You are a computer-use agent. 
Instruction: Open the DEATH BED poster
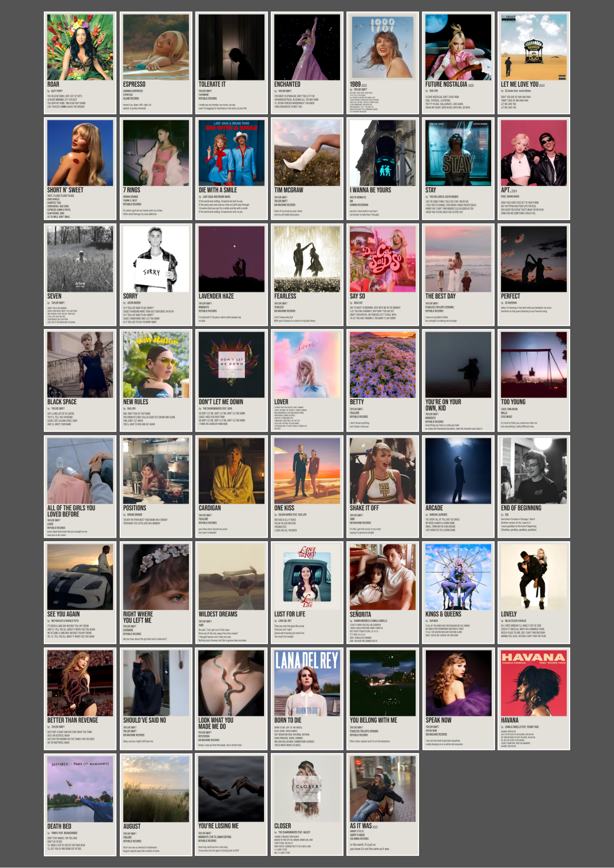click(x=80, y=805)
